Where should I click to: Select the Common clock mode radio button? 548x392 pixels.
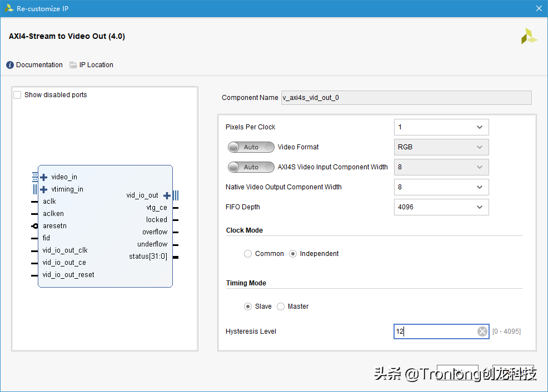tap(248, 253)
